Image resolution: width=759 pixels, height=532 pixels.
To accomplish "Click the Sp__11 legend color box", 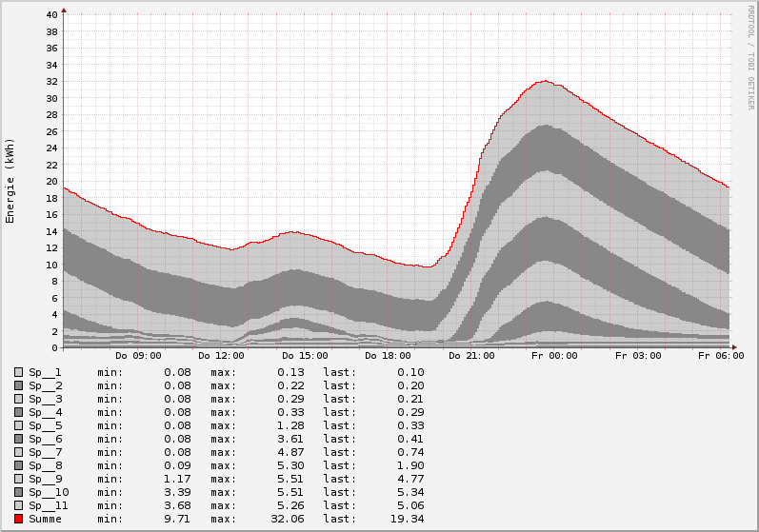I will [18, 505].
